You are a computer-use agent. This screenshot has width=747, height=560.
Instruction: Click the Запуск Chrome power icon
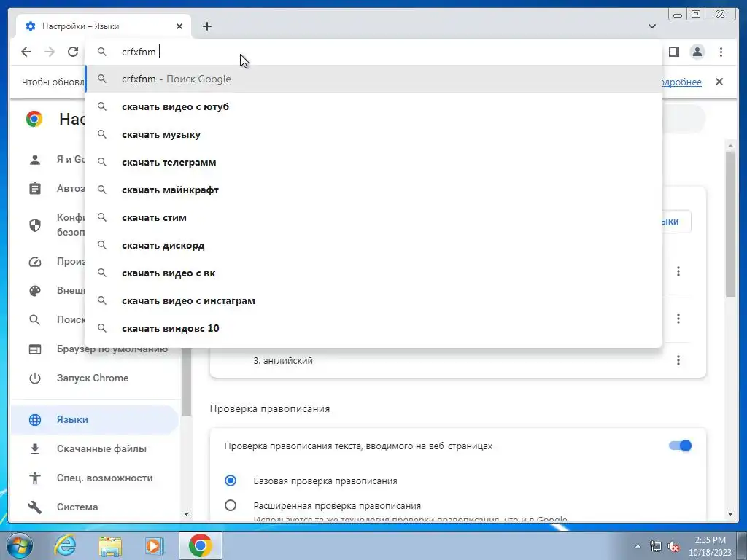(35, 378)
